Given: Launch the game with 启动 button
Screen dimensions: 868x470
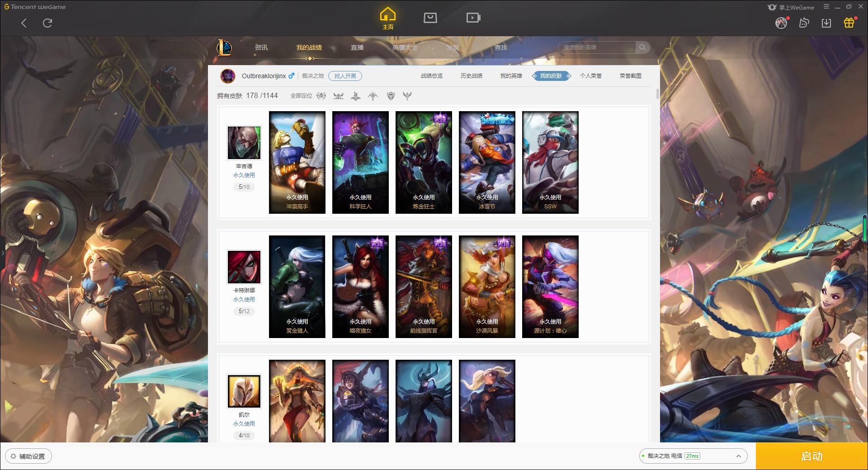Looking at the screenshot, I should (811, 456).
